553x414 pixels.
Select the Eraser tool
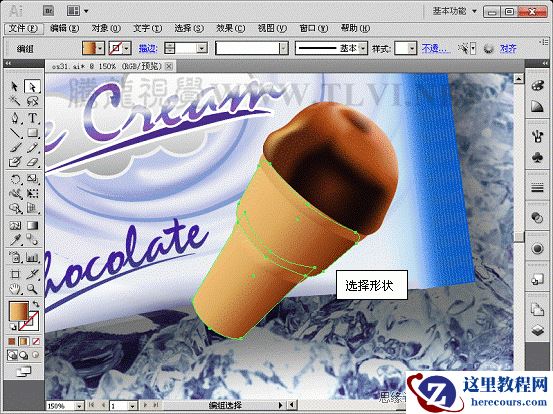(32, 162)
